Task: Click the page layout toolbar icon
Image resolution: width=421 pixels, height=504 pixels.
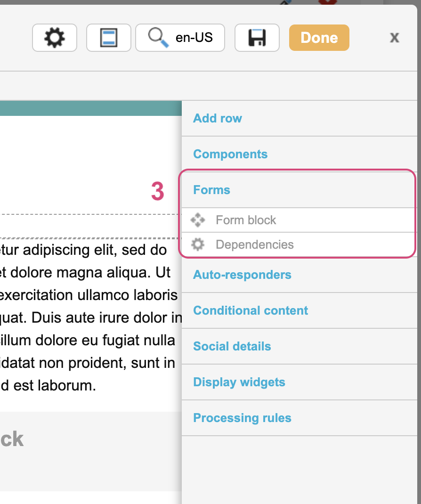Action: coord(109,38)
